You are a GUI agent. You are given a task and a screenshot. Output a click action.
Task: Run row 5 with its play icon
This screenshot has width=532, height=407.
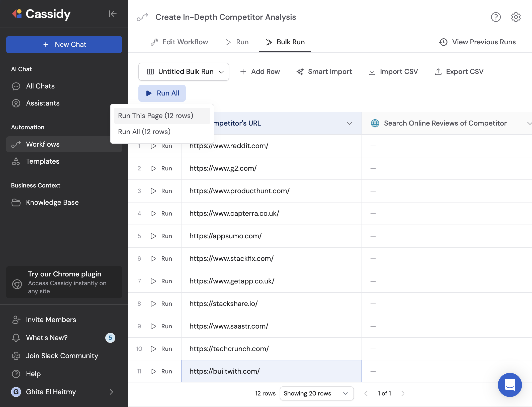tap(153, 236)
